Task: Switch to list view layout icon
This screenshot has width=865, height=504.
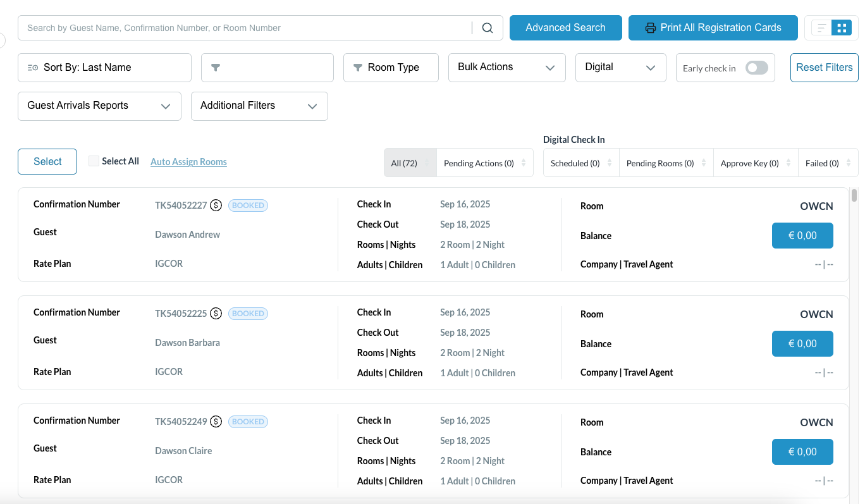Action: 821,28
